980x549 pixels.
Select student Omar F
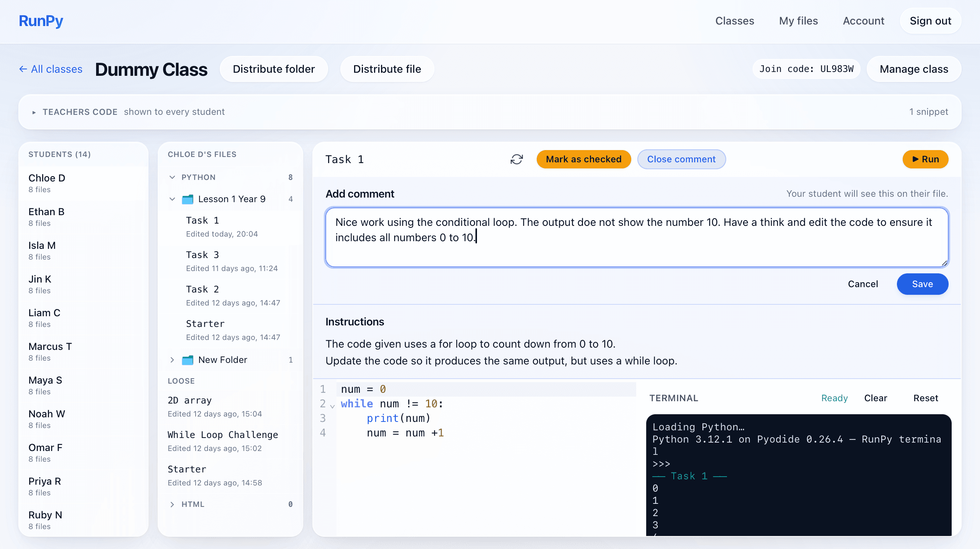pyautogui.click(x=83, y=453)
